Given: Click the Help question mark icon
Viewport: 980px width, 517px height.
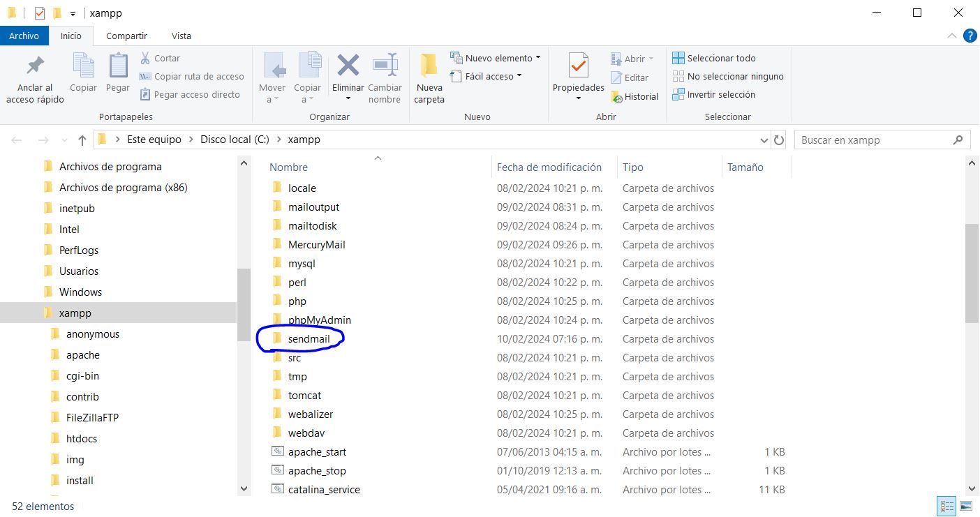Looking at the screenshot, I should pyautogui.click(x=970, y=36).
